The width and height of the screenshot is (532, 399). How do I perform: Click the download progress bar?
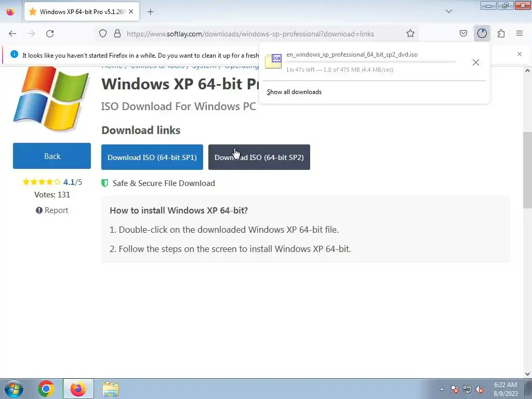tap(371, 62)
